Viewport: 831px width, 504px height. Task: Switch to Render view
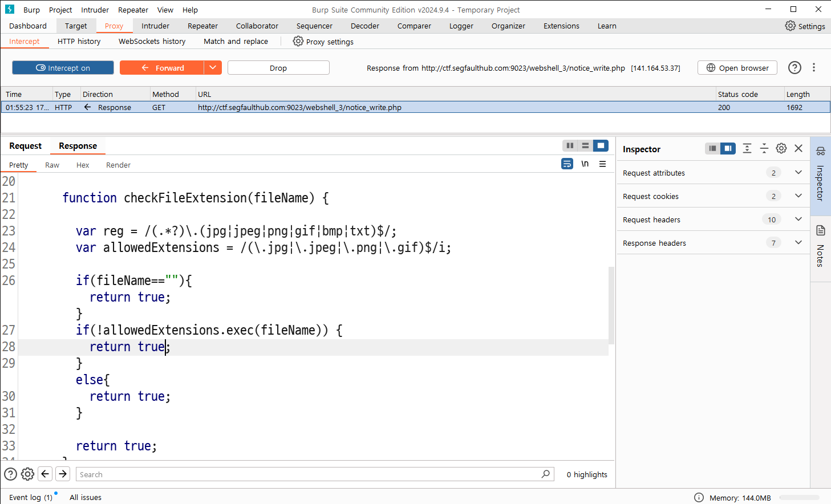tap(118, 165)
